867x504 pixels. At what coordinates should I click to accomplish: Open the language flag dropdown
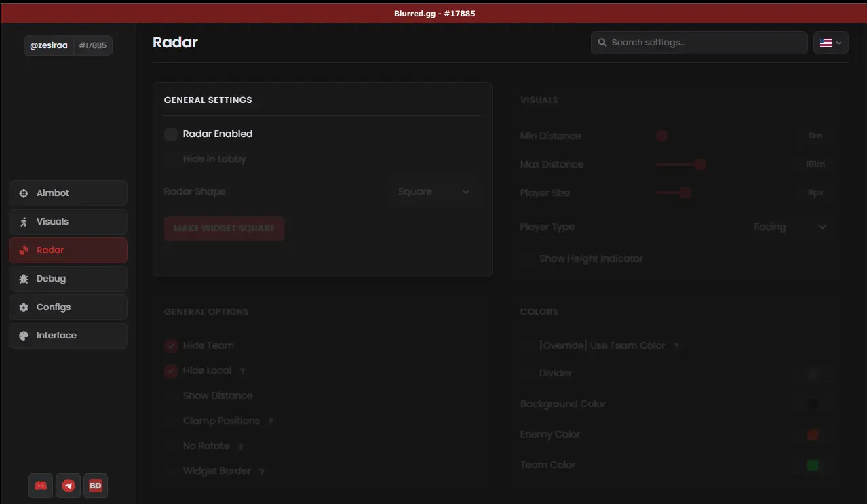pyautogui.click(x=830, y=43)
